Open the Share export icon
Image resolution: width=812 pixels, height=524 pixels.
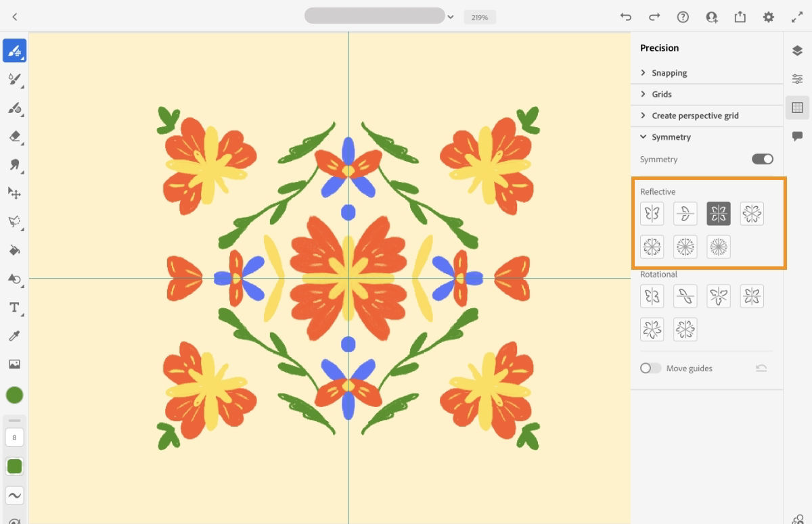pyautogui.click(x=740, y=17)
